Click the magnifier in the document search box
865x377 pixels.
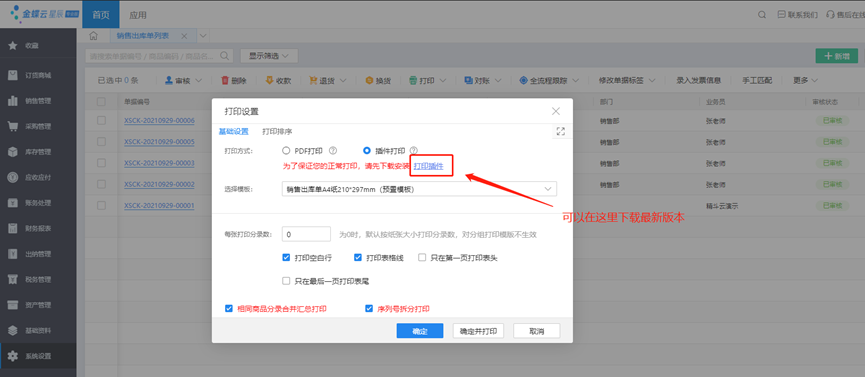225,55
